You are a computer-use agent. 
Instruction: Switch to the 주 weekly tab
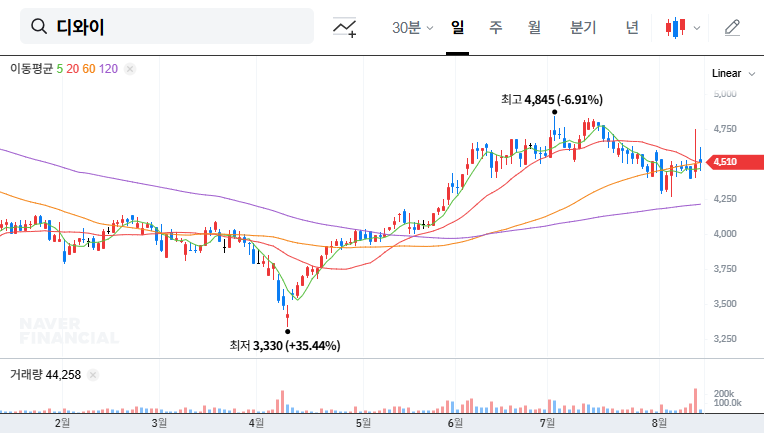coord(495,28)
